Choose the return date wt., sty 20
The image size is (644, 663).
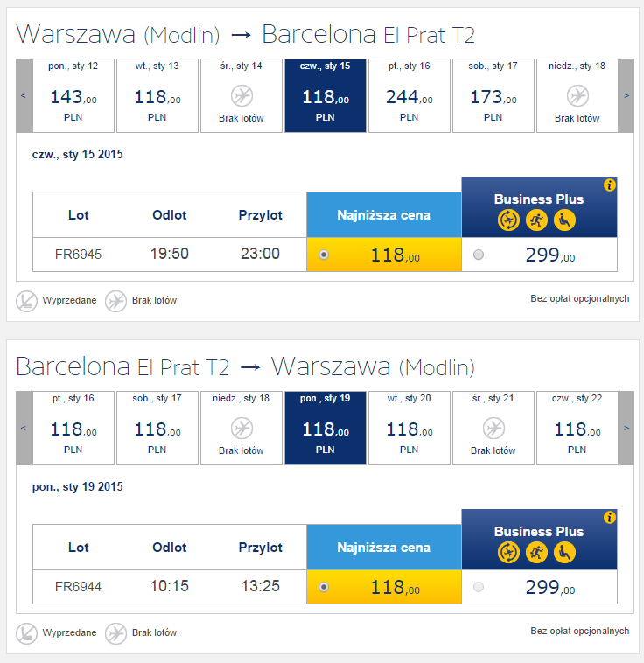pos(409,428)
